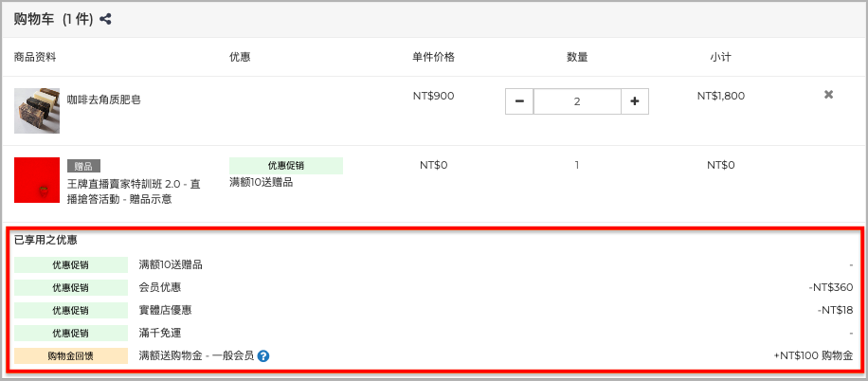Viewport: 868px width, 381px height.
Task: Click the 购物金回馈 orange badge
Action: coord(71,356)
